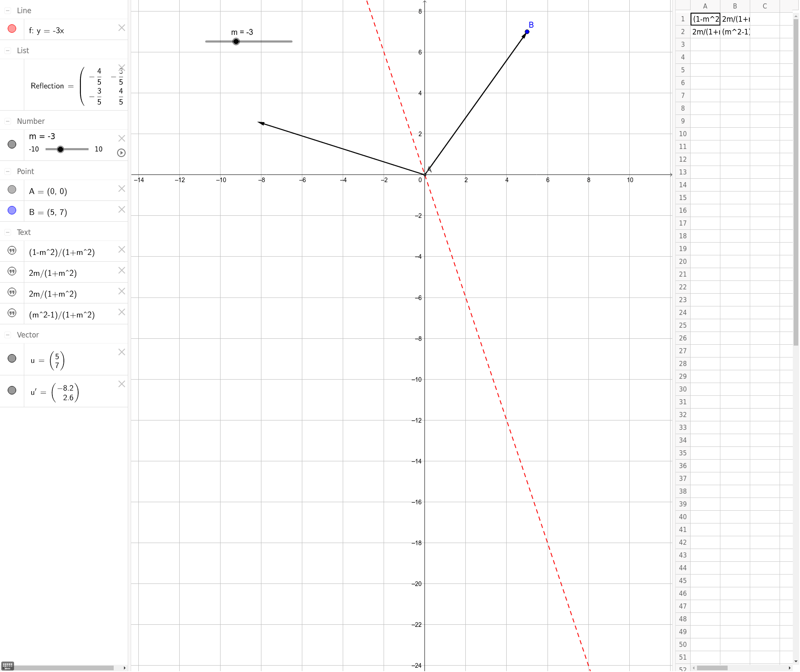Toggle visibility of point B via its blue circle
Image resolution: width=800 pixels, height=672 pixels.
[11, 210]
